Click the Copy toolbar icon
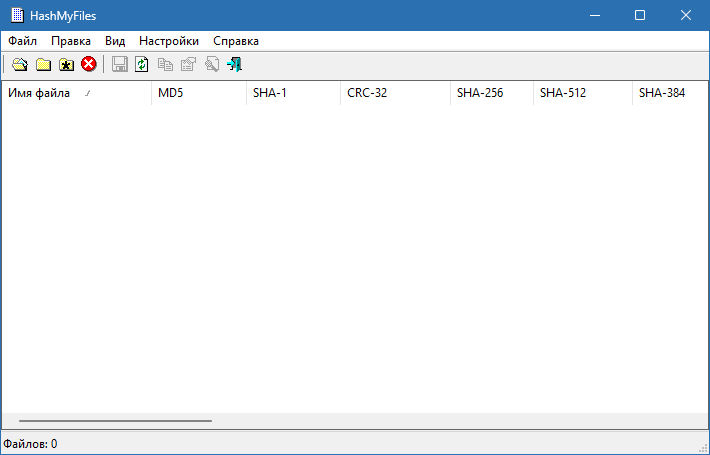 pyautogui.click(x=165, y=64)
